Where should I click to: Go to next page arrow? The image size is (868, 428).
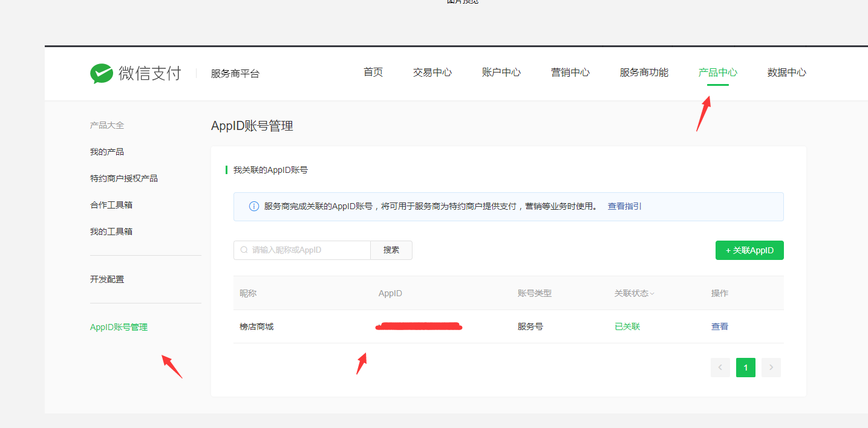[x=771, y=368]
